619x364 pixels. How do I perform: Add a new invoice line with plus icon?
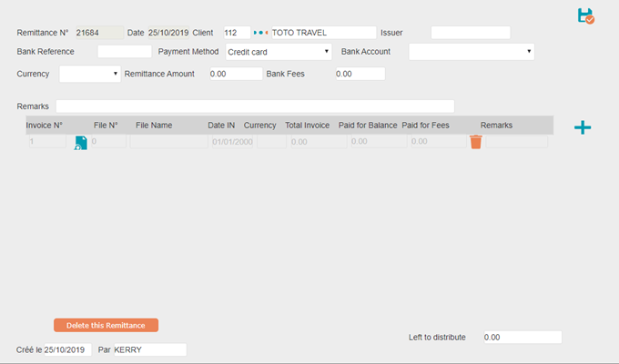coord(583,127)
